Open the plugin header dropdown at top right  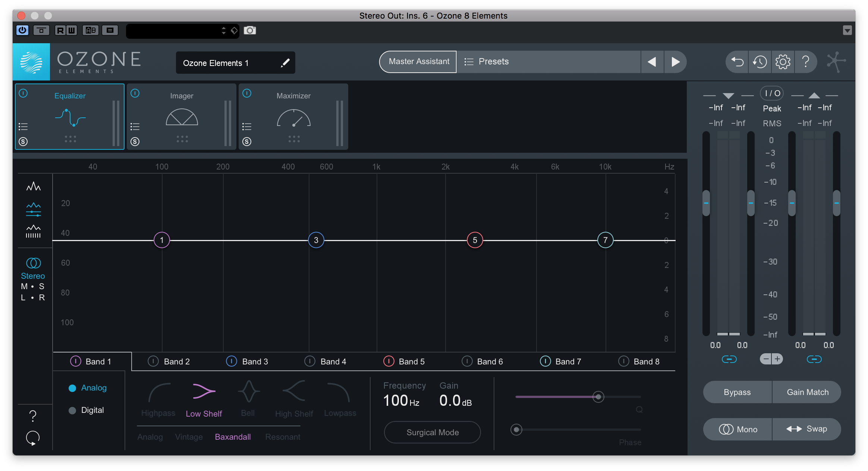tap(848, 31)
